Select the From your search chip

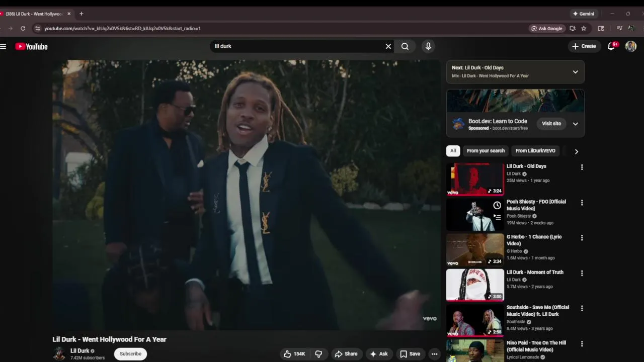486,151
